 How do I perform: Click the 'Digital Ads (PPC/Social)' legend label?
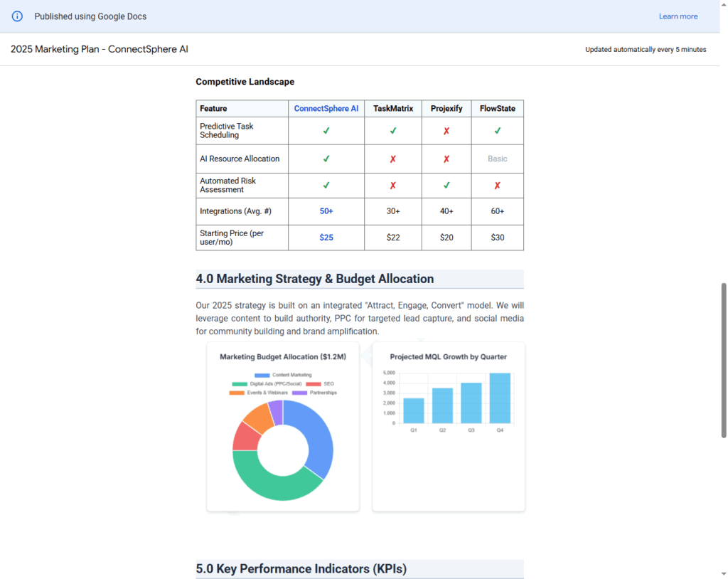click(x=276, y=384)
